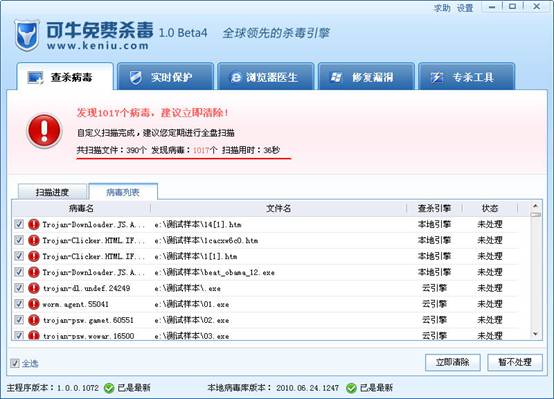Click virus name trojan-dl.undef.24249
The image size is (554, 399).
click(86, 288)
